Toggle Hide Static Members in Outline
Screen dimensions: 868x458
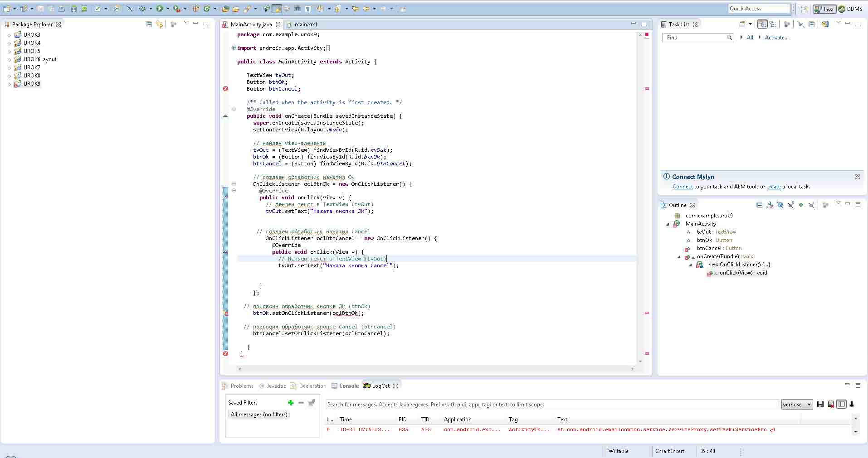click(x=790, y=205)
